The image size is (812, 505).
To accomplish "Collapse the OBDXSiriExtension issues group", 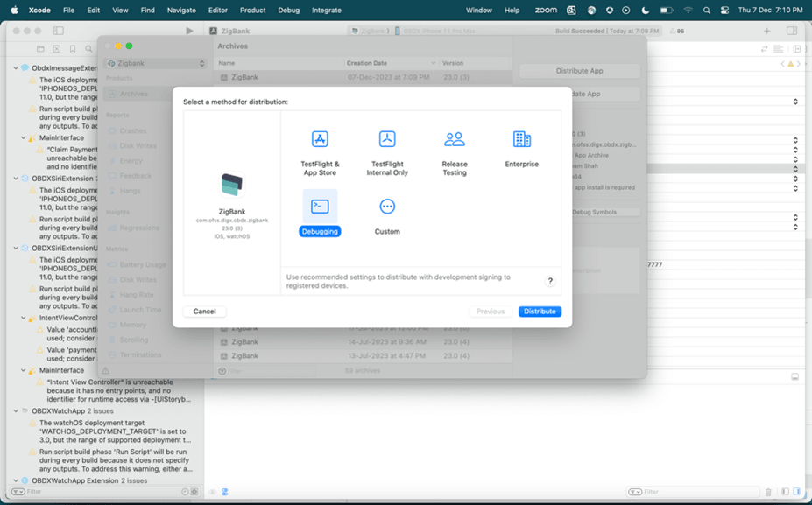I will (x=16, y=179).
